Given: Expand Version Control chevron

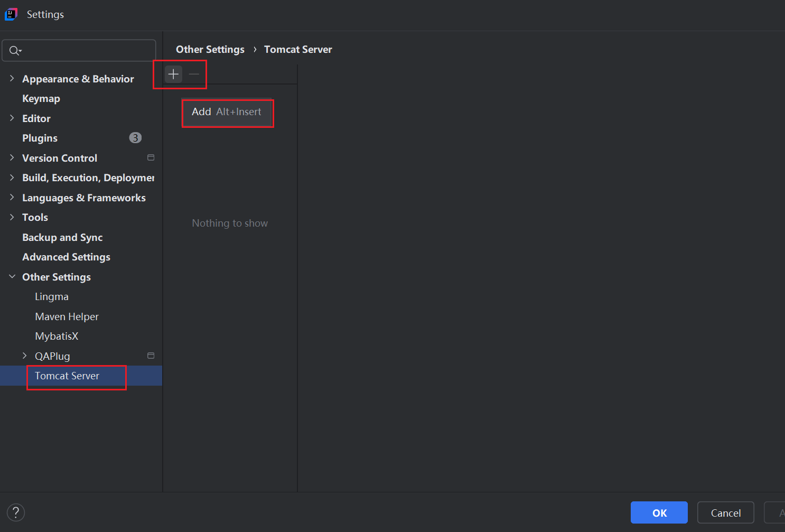Looking at the screenshot, I should [12, 157].
